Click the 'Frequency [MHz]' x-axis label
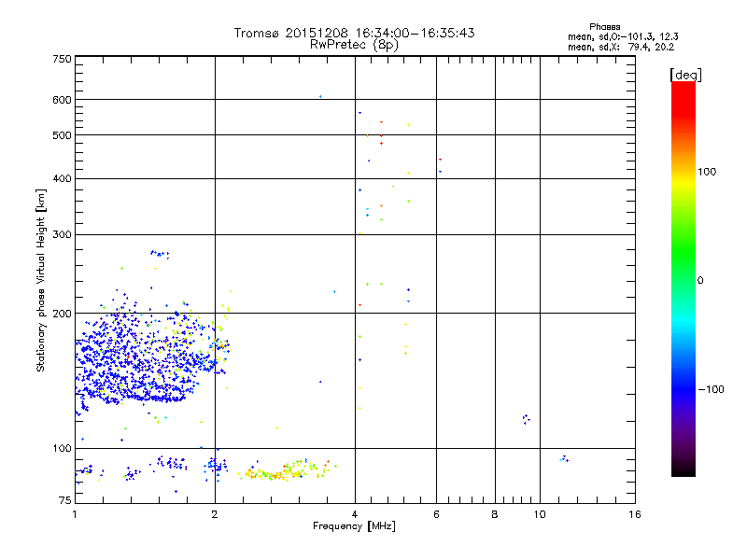The image size is (747, 560). pos(354,526)
